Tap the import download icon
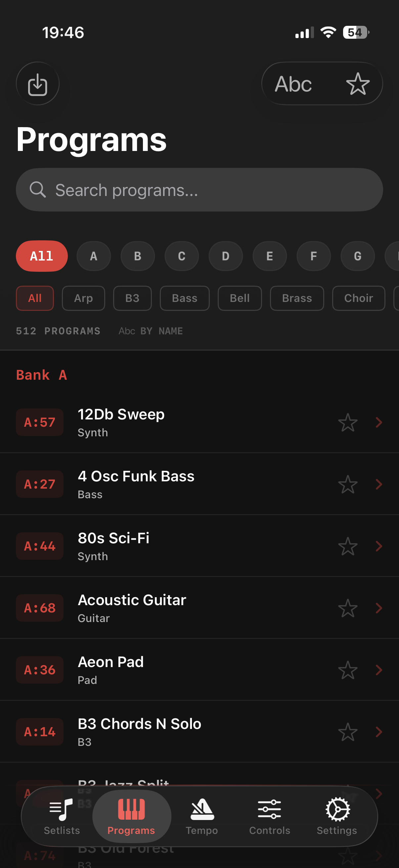399x868 pixels. [37, 83]
